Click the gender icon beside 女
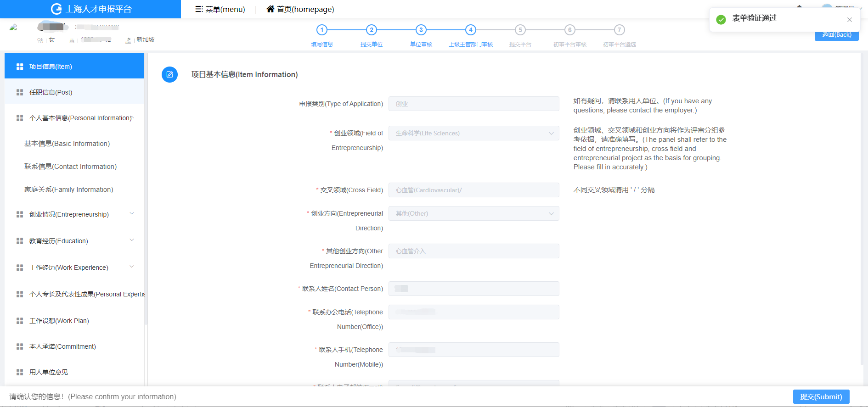The height and width of the screenshot is (407, 868). pos(40,40)
